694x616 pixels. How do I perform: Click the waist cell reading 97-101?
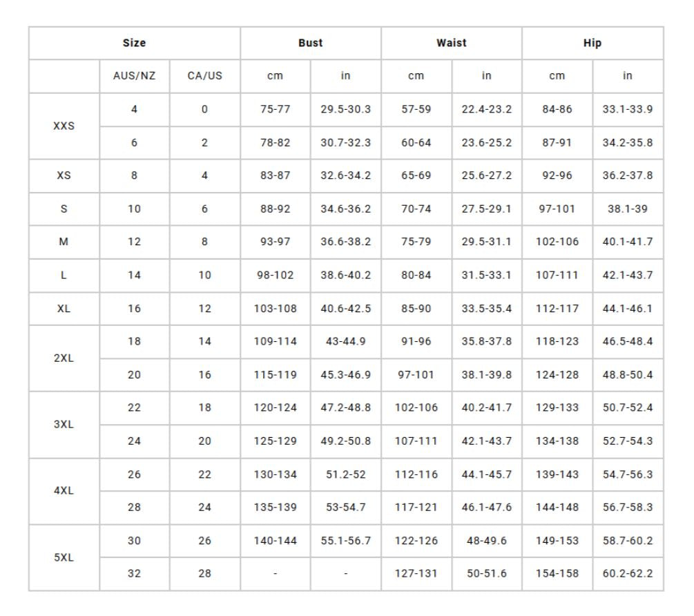point(416,375)
